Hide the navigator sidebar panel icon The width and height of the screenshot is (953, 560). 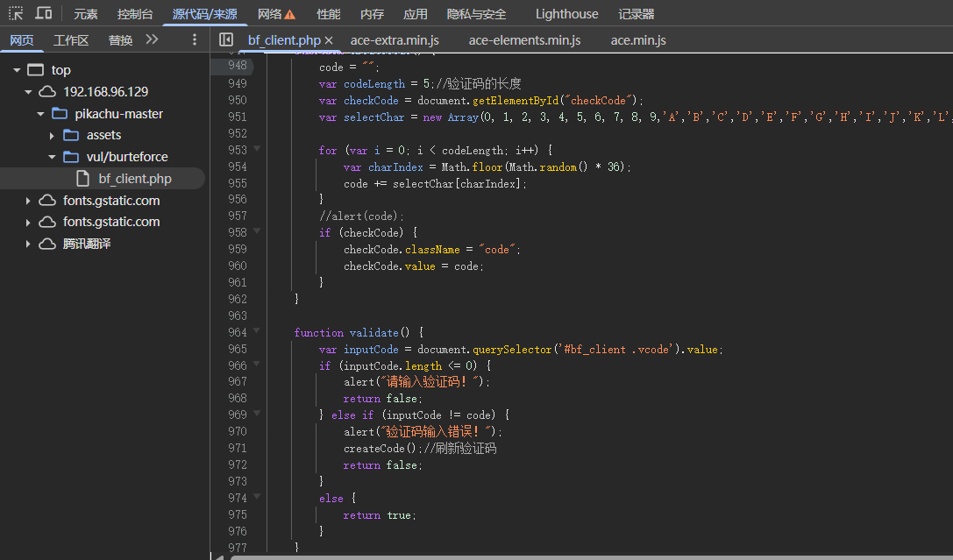coord(226,40)
